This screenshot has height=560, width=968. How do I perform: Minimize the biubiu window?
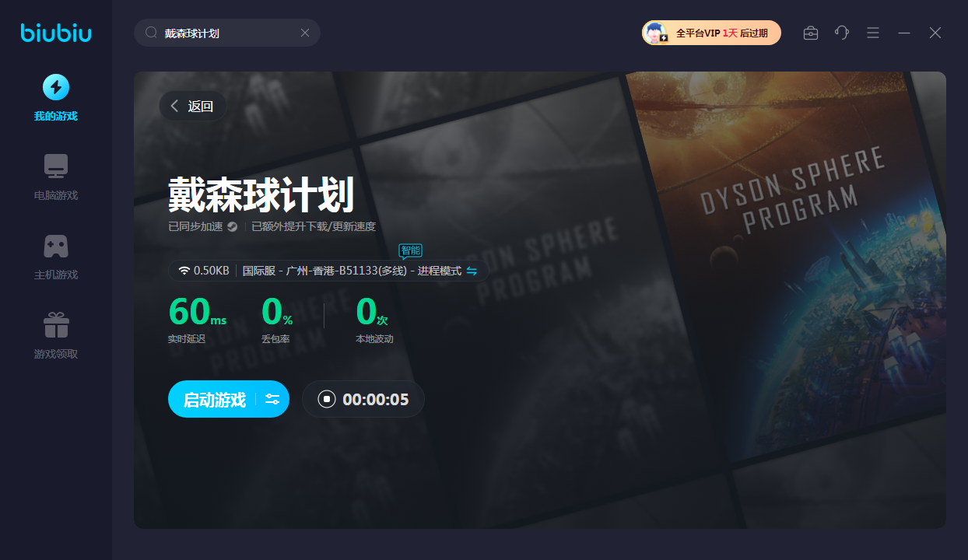(x=904, y=33)
